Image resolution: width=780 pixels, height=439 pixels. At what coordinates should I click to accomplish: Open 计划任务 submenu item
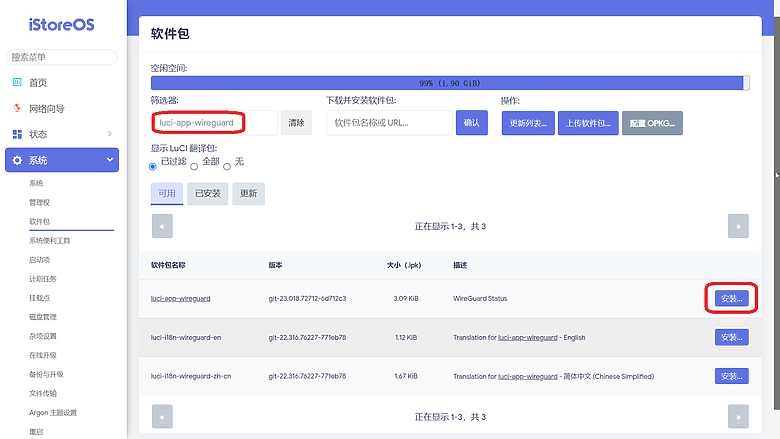pos(43,279)
